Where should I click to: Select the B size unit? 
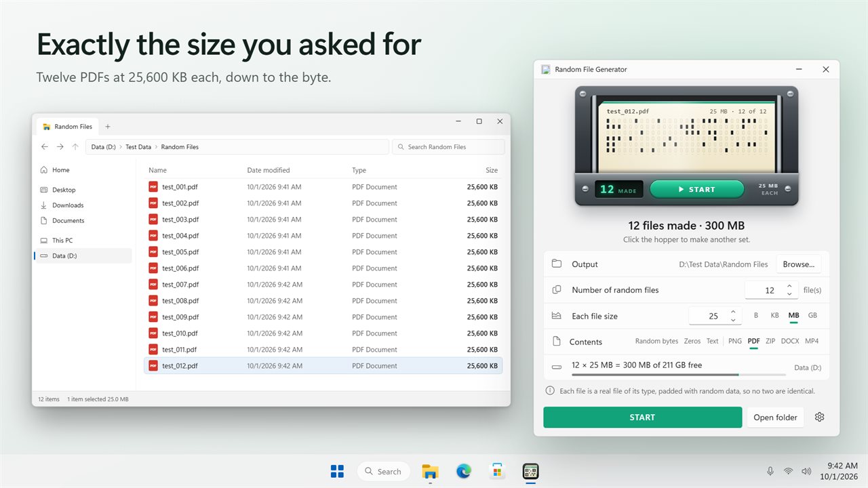pyautogui.click(x=756, y=316)
